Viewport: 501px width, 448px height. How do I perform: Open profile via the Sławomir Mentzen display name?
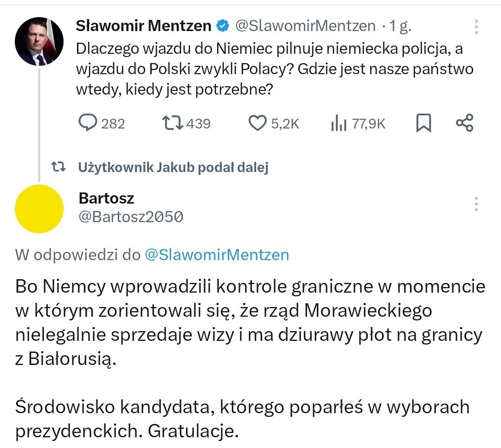click(143, 26)
